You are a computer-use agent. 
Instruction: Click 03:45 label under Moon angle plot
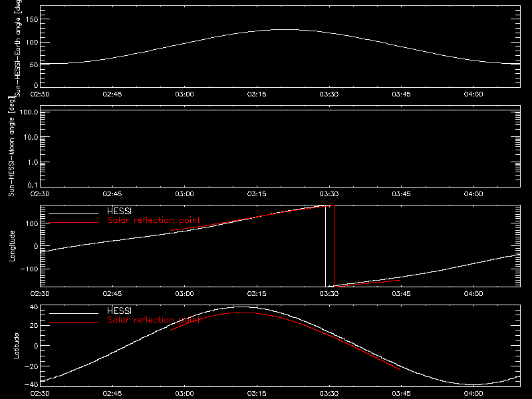pyautogui.click(x=402, y=194)
